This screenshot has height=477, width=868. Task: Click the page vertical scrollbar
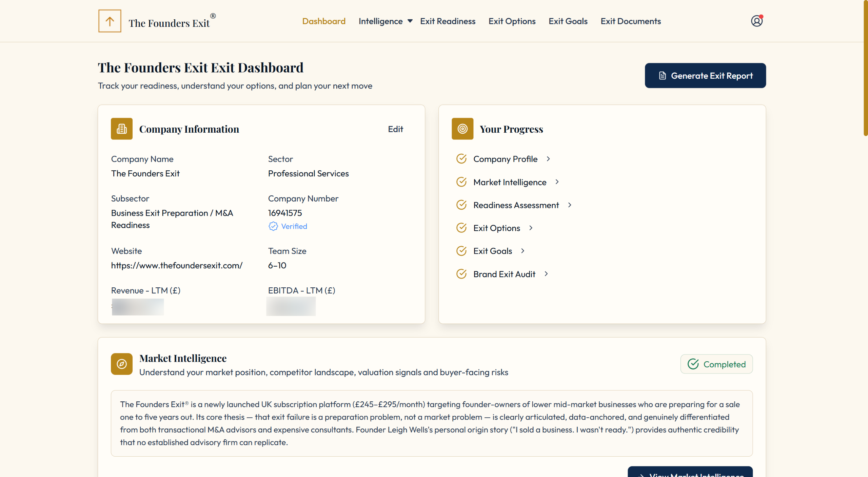coord(865,68)
